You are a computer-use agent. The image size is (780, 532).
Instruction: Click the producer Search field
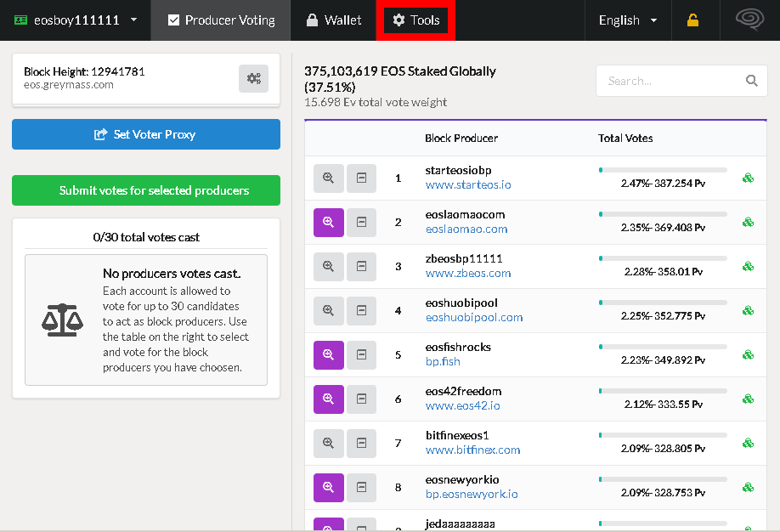click(x=681, y=81)
